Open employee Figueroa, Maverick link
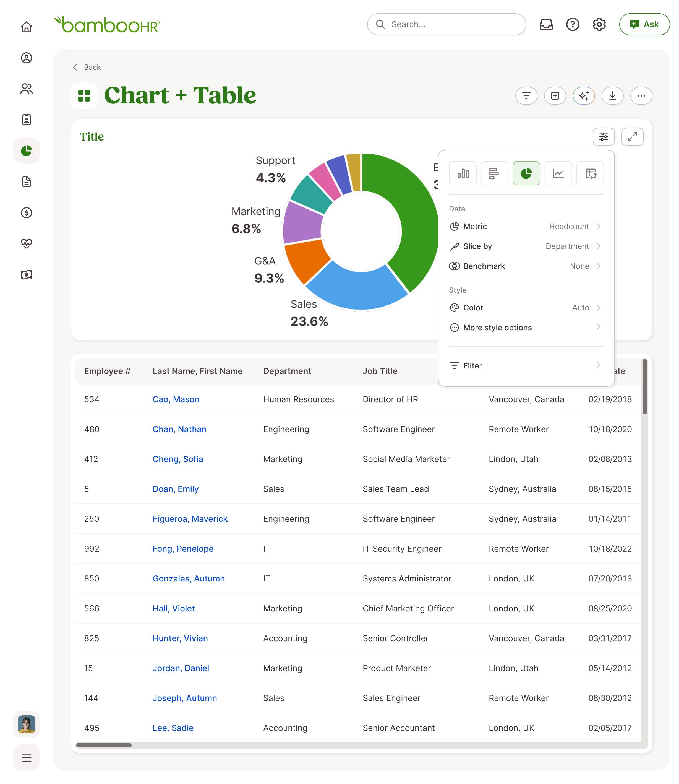Screen dimensions: 679x784 click(x=190, y=519)
